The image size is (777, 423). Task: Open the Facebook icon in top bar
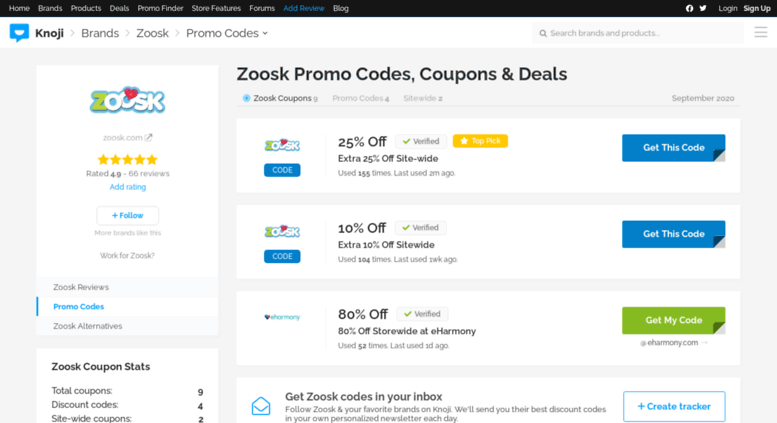coord(689,8)
